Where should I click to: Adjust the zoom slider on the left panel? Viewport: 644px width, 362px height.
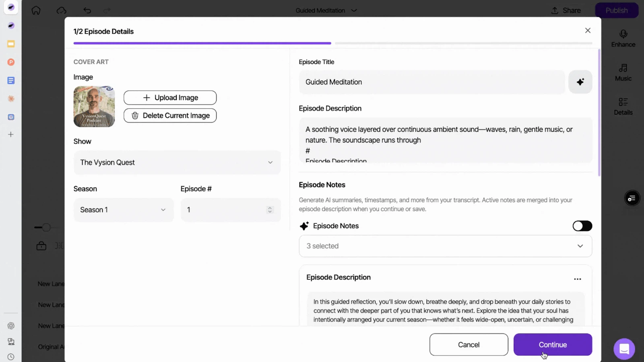pyautogui.click(x=47, y=227)
